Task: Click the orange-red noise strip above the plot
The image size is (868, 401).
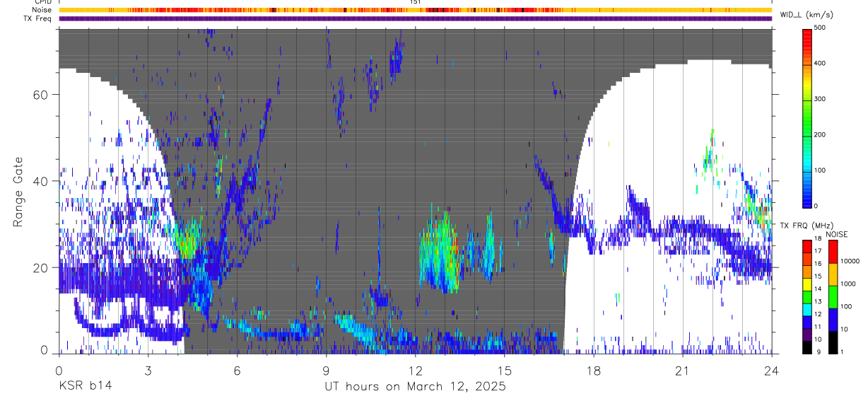Action: 415,10
